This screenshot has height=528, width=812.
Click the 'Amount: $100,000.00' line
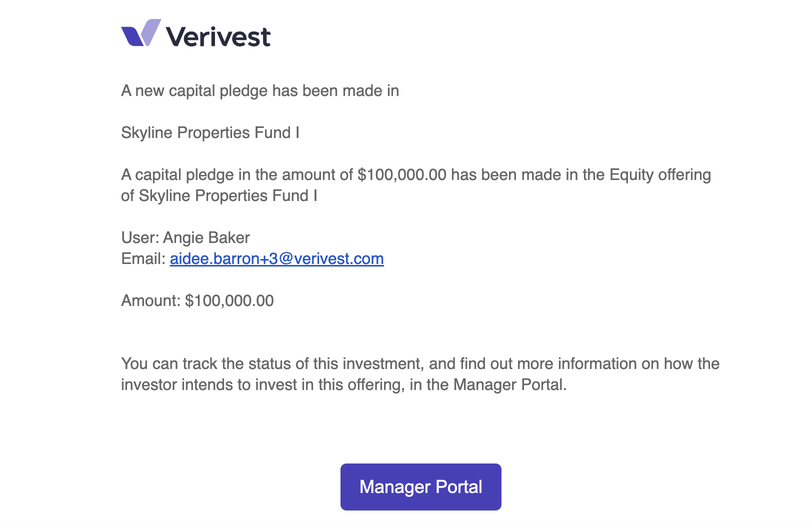[197, 300]
